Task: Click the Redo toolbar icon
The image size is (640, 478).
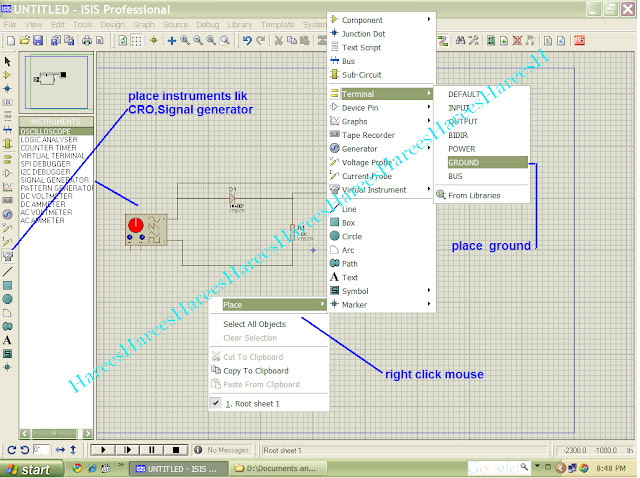Action: point(260,40)
